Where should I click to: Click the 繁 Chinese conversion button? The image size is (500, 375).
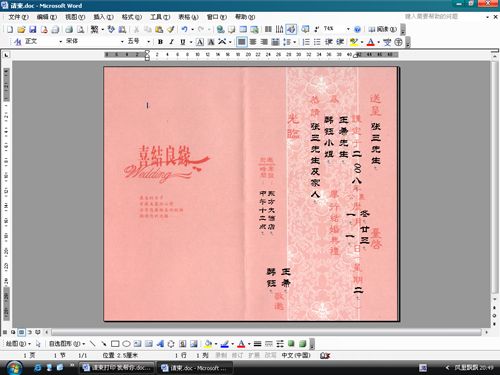[94, 30]
